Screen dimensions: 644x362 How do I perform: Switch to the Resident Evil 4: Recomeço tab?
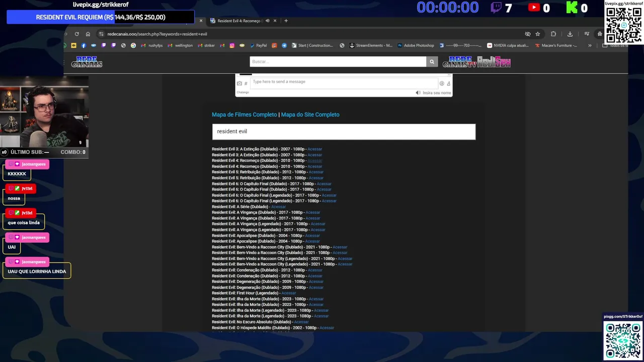coord(239,21)
